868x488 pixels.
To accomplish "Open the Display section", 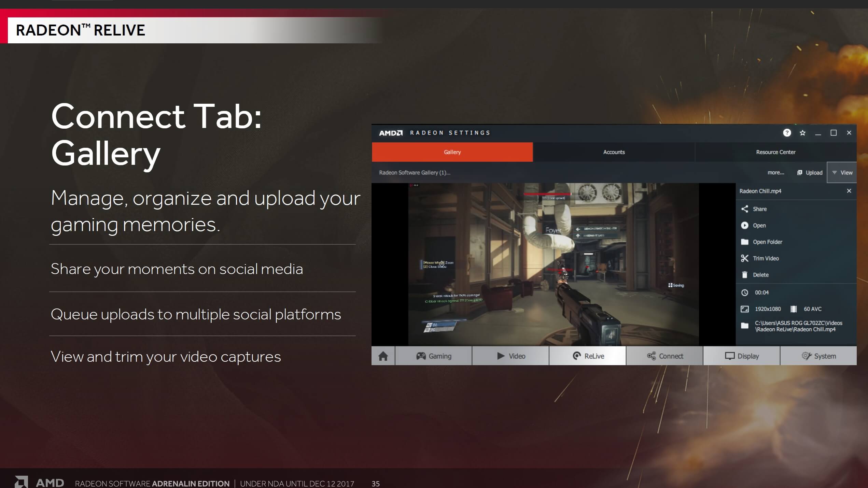I will point(742,356).
